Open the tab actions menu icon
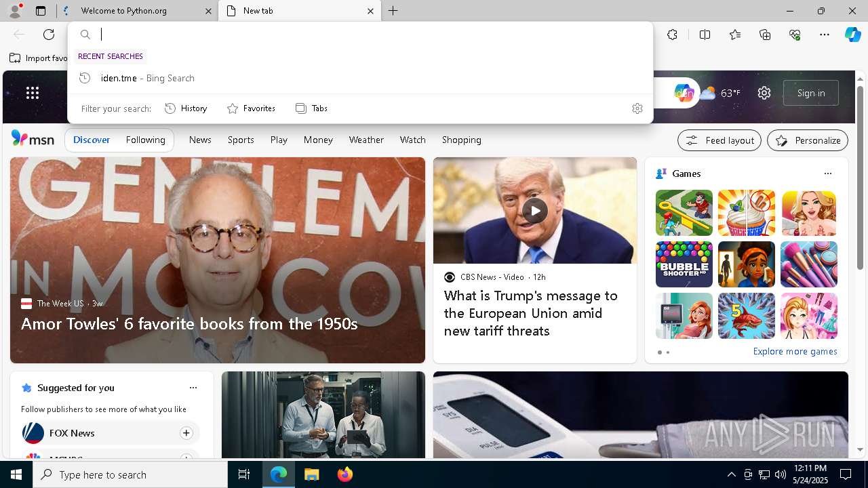Viewport: 868px width, 488px height. (41, 11)
